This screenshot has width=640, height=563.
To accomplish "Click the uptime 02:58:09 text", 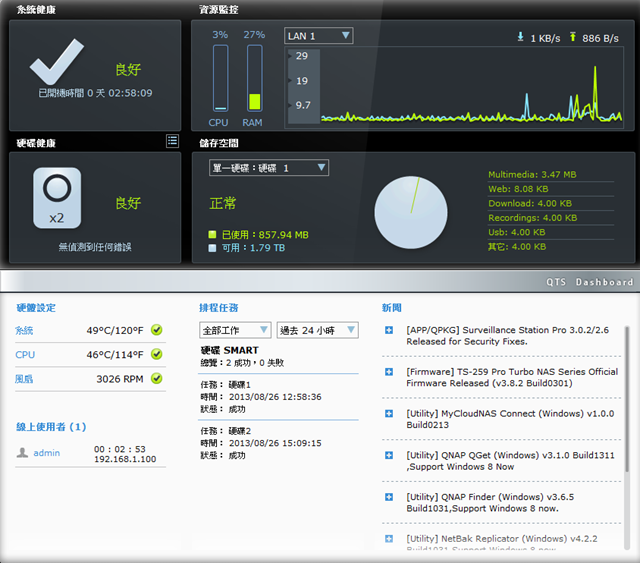I will coord(130,93).
